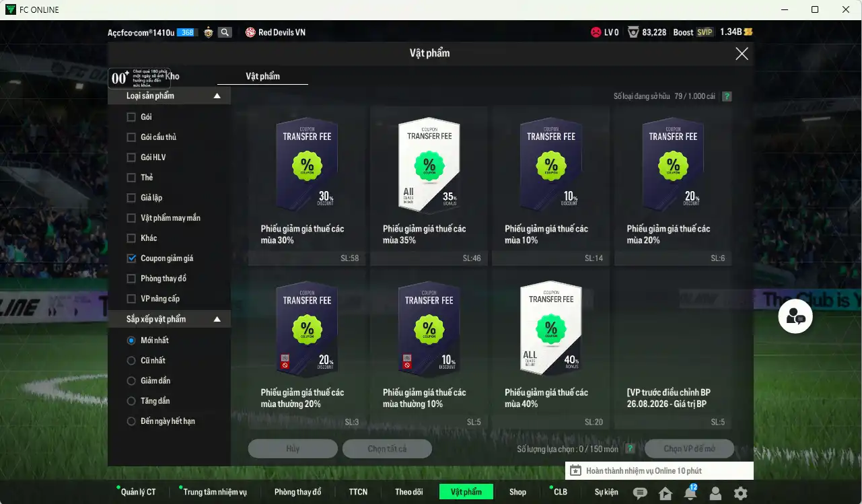Open Quản lý CT in bottom menu
Viewport: 862px width, 504px height.
138,492
